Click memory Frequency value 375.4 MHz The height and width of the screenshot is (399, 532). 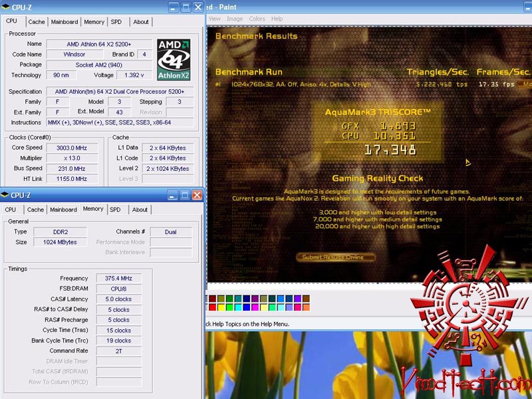pos(119,279)
